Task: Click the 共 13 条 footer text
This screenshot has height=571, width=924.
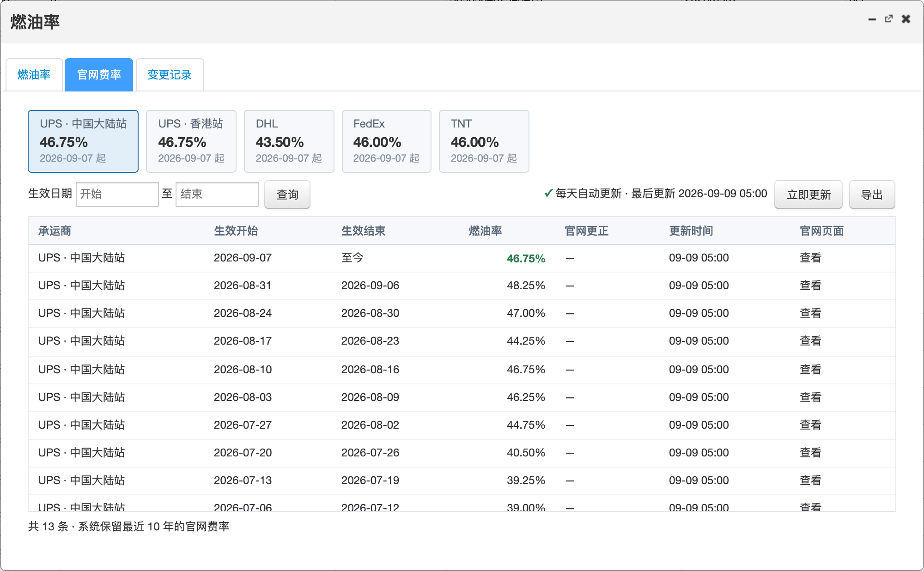Action: [48, 527]
